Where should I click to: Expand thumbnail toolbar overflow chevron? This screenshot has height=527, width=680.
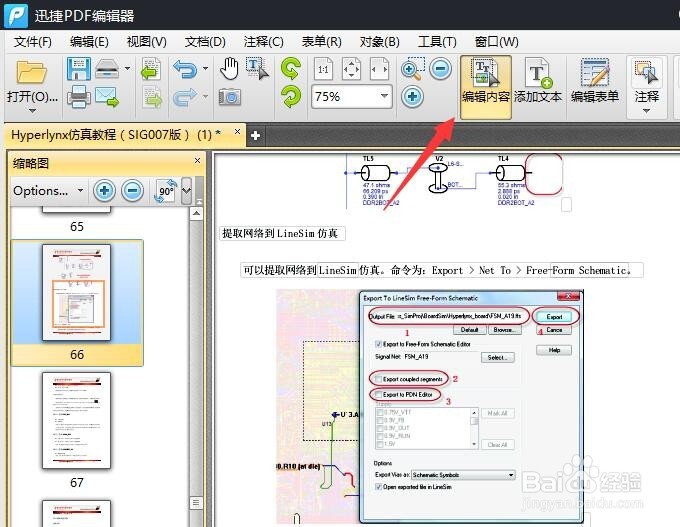(186, 190)
